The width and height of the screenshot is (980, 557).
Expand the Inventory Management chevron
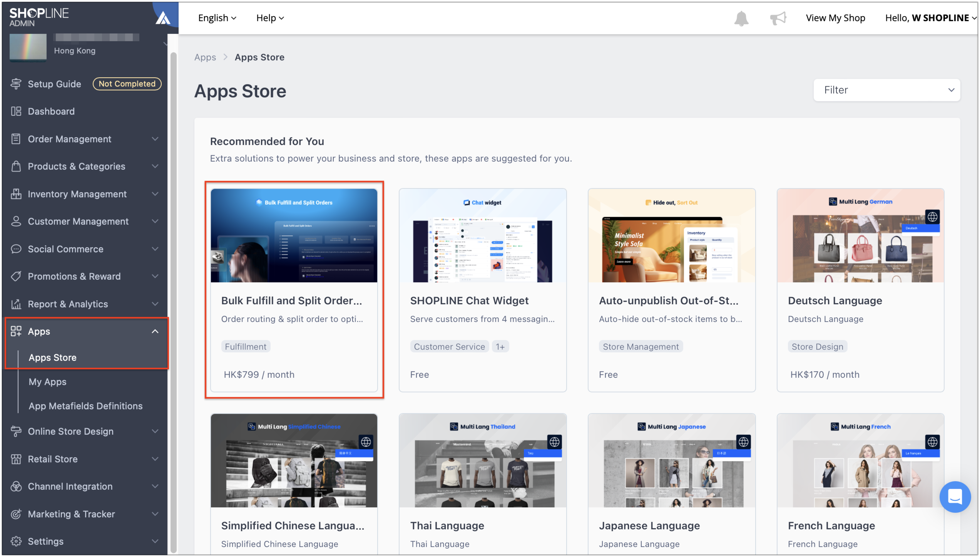[155, 194]
